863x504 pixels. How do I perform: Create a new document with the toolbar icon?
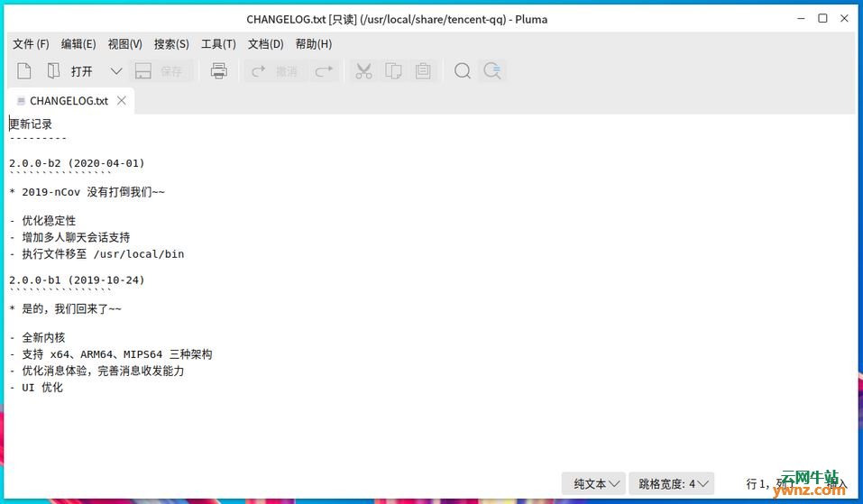[24, 71]
